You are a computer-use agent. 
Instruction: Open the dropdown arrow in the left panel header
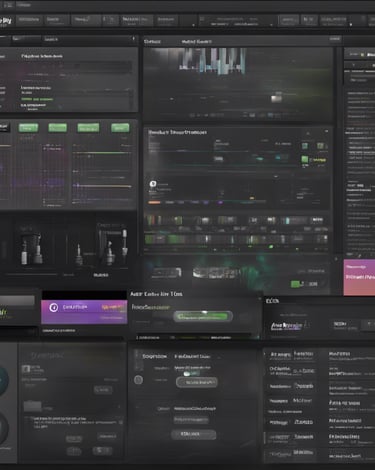coord(133,39)
